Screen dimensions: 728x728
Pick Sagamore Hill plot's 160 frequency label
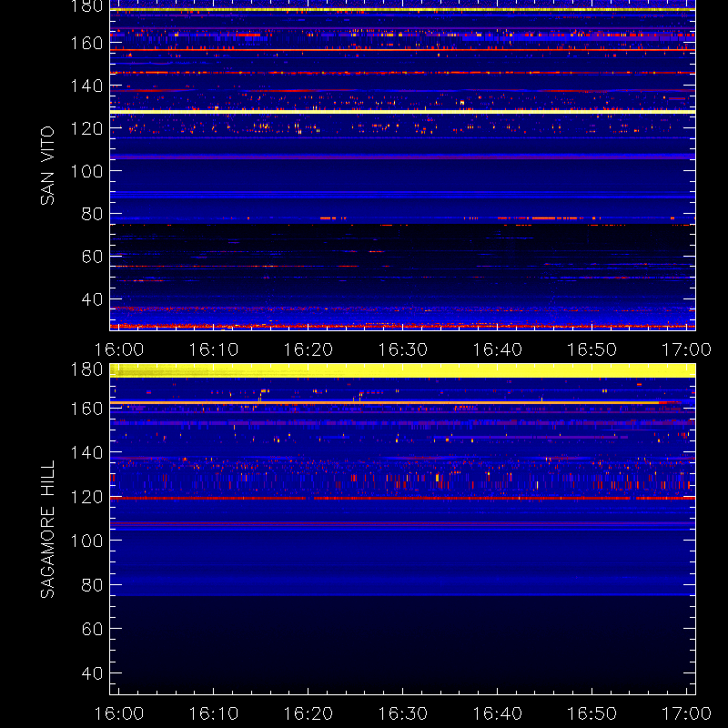86,409
